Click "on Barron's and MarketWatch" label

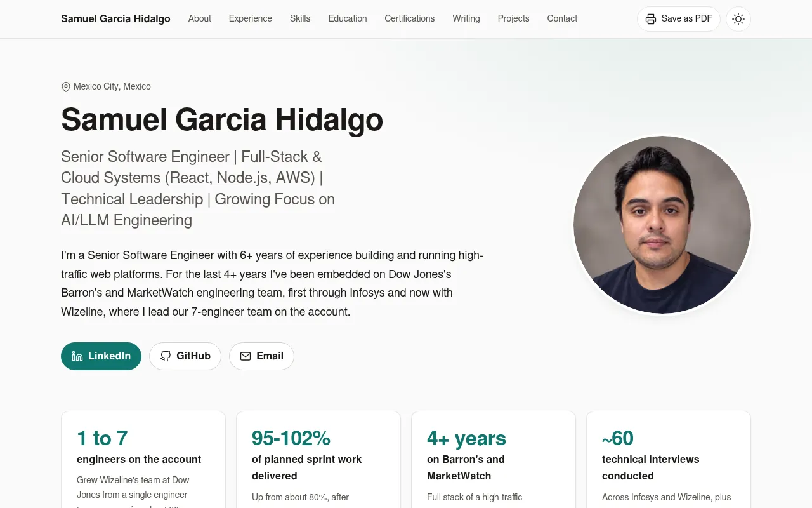click(x=466, y=467)
